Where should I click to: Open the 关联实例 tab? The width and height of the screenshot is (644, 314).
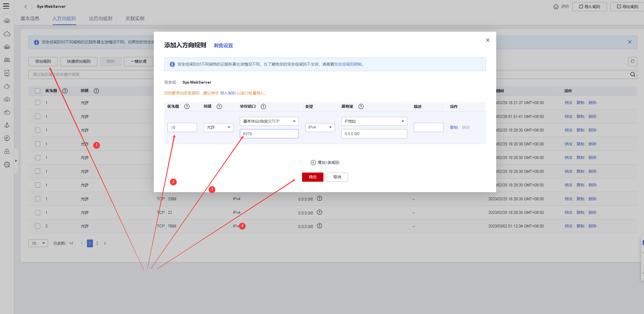(x=135, y=19)
